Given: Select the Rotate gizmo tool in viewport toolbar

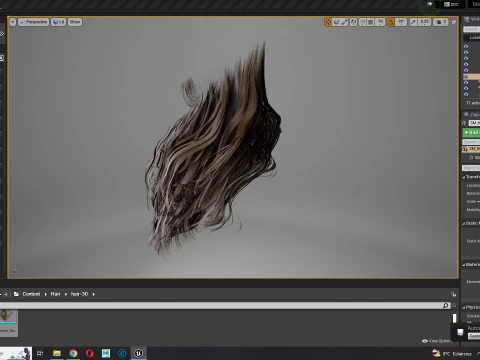Looking at the screenshot, I should (336, 22).
